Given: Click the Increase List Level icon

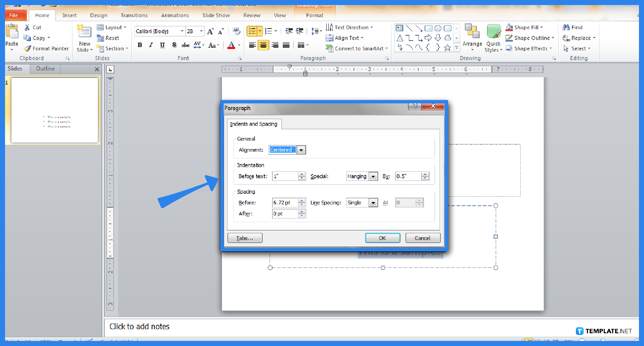Looking at the screenshot, I should coord(300,31).
